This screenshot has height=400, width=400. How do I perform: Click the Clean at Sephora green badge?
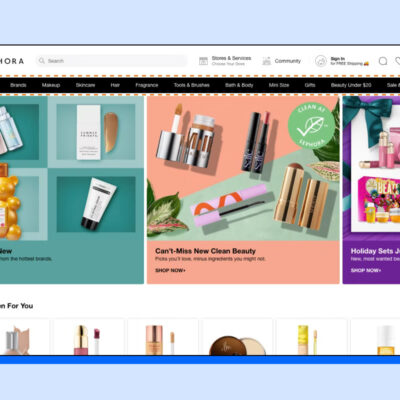pyautogui.click(x=311, y=125)
